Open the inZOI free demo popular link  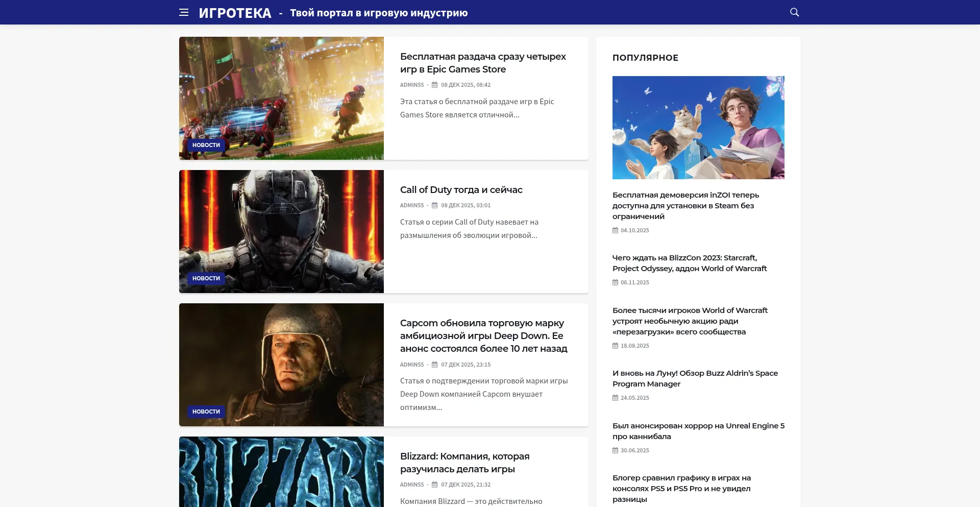point(685,206)
